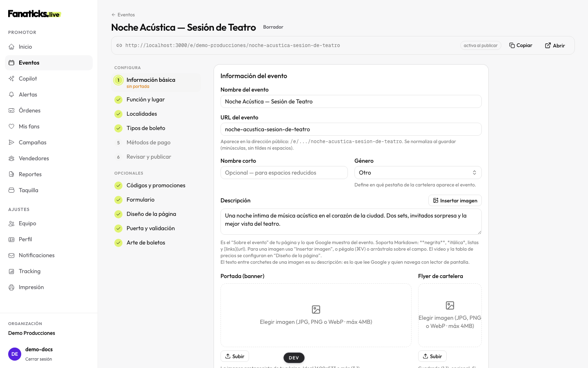This screenshot has height=368, width=588.
Task: Click Cerrar sesión link
Action: coord(38,359)
